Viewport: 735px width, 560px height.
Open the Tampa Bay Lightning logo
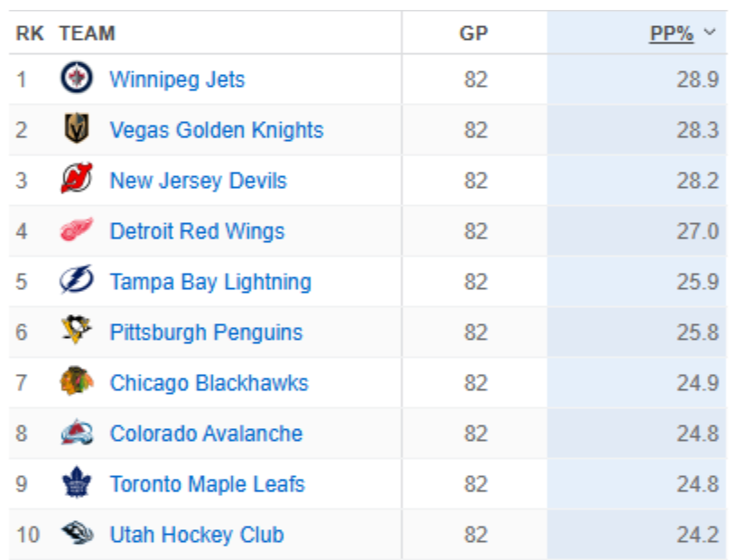pos(77,279)
